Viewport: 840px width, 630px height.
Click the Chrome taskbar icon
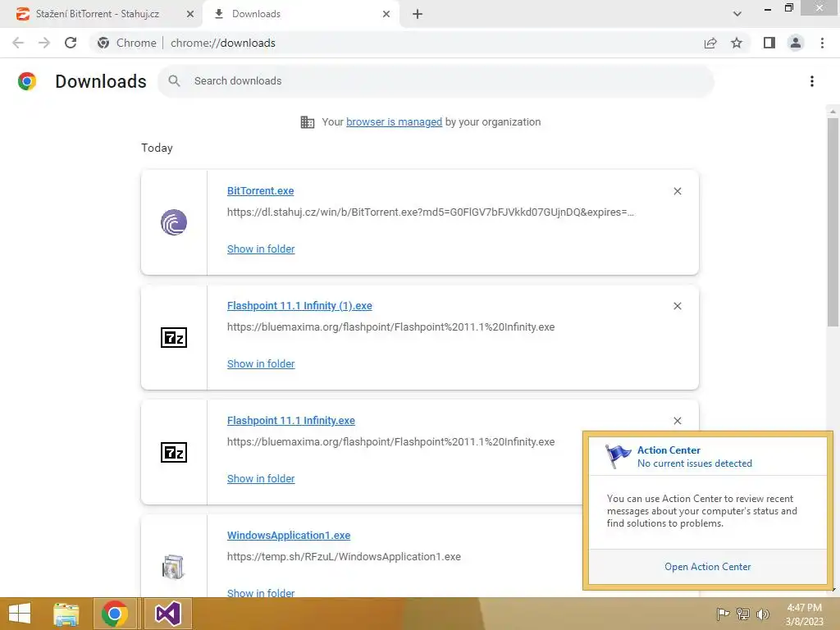(115, 614)
